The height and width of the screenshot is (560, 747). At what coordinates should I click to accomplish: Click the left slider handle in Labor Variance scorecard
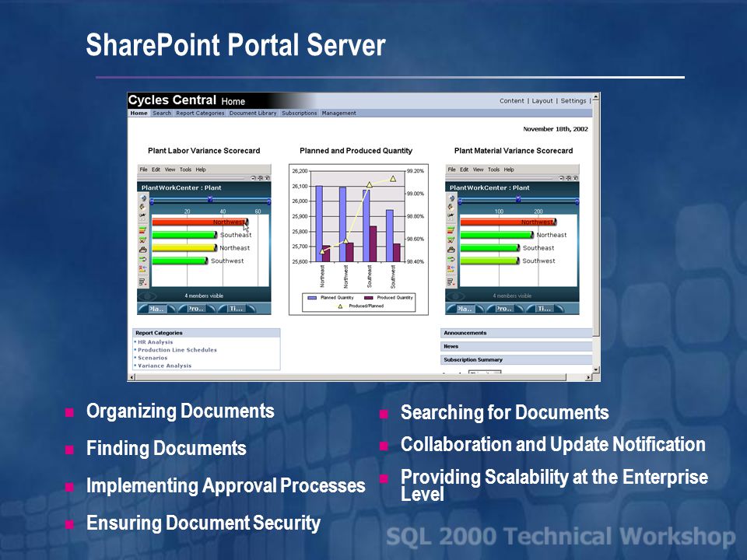coord(152,202)
